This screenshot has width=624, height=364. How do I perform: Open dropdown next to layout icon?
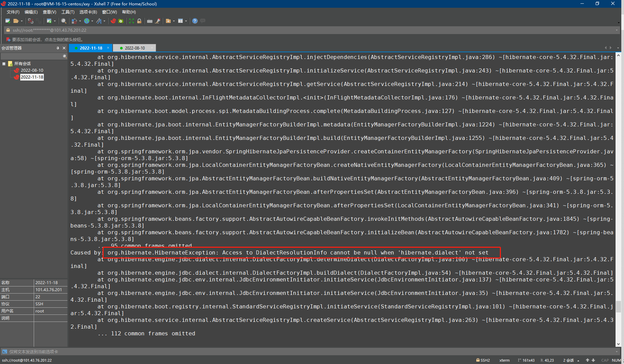pyautogui.click(x=186, y=21)
